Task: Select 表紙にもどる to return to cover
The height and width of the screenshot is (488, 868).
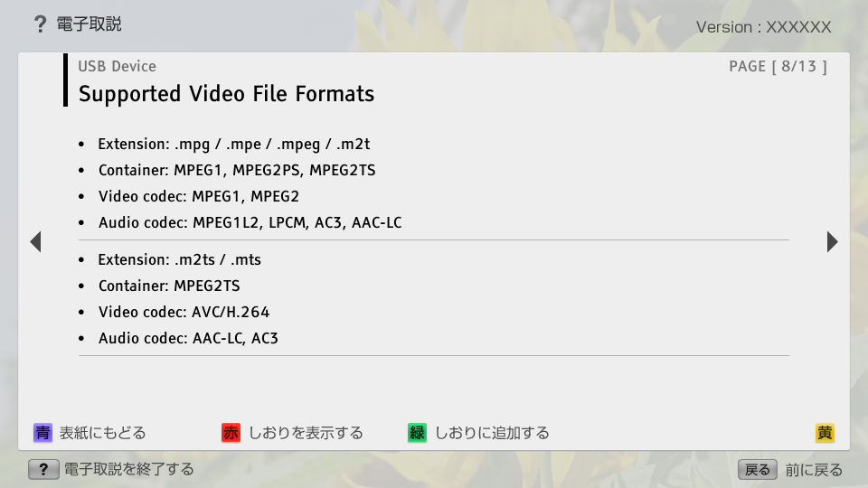Action: 101,433
